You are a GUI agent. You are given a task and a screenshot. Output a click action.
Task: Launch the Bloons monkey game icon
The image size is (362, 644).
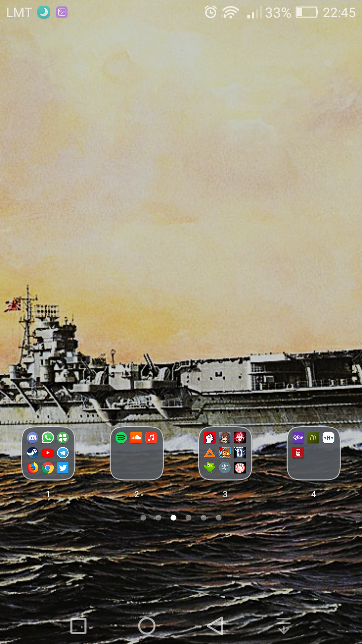pos(225,453)
